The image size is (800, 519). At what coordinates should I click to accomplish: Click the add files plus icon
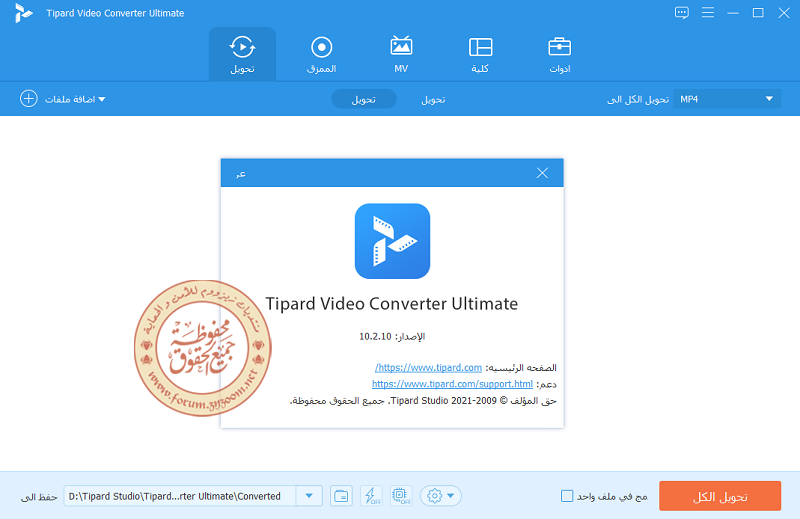[x=29, y=98]
